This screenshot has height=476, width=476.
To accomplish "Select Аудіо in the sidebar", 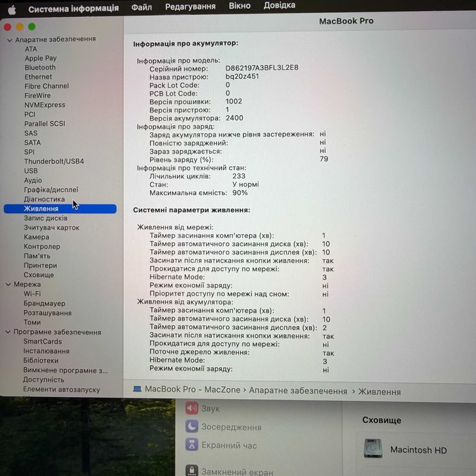I will click(x=33, y=180).
